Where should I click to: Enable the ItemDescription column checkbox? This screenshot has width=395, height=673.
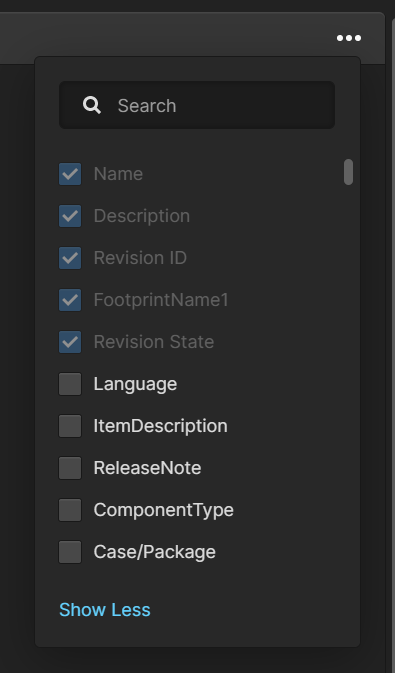(x=70, y=426)
